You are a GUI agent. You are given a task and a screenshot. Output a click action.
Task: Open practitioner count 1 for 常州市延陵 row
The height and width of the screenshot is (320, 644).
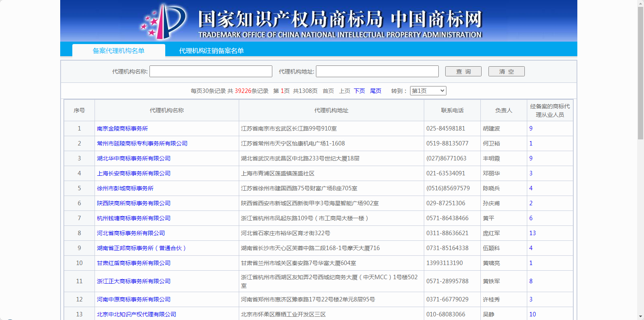click(531, 143)
